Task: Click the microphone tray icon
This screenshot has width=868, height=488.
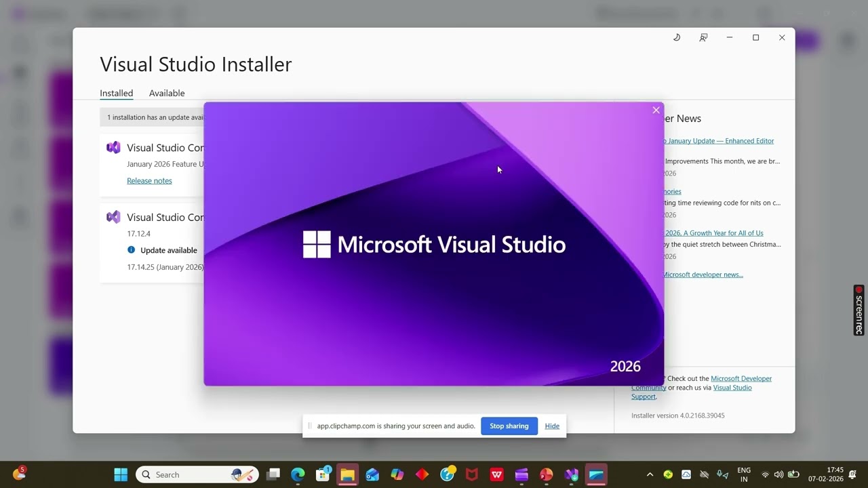Action: pyautogui.click(x=723, y=474)
